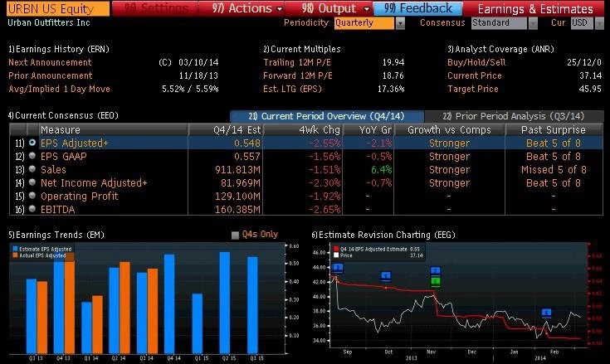610x364 pixels.
Task: Click the green event marker near November
Action: tap(436, 281)
